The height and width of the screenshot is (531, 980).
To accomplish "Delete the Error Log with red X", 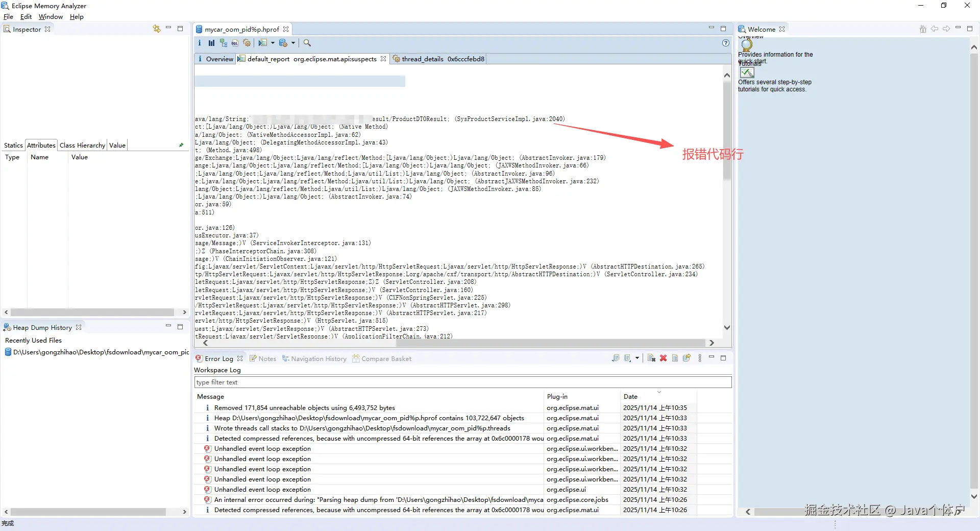I will click(663, 358).
